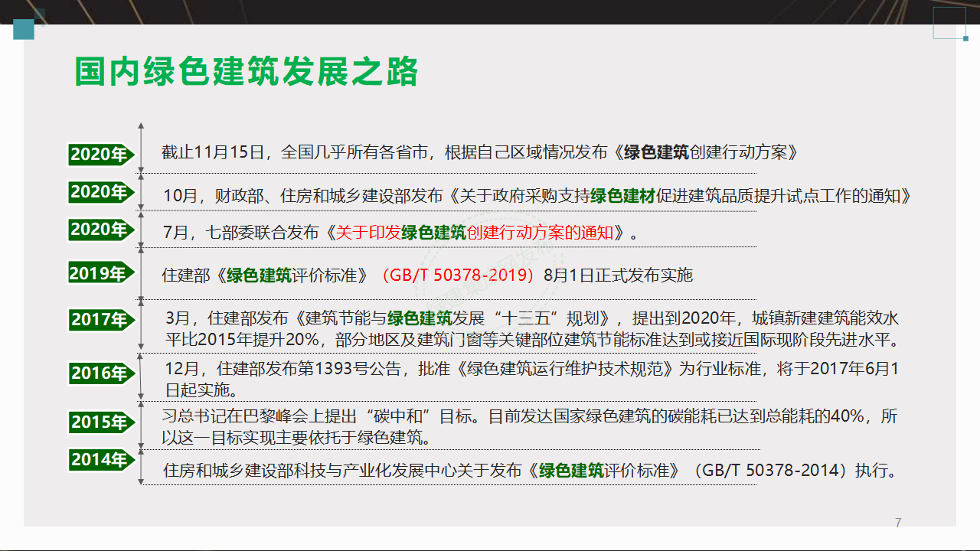The height and width of the screenshot is (551, 980).
Task: Select the paragraph mentioning 第1393号公告
Action: tap(532, 379)
